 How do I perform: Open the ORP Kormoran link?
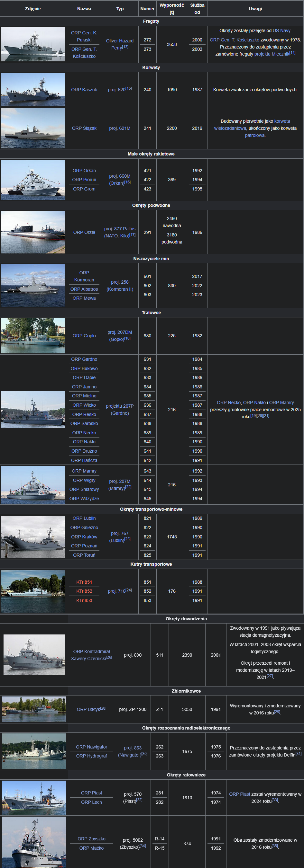[x=84, y=276]
